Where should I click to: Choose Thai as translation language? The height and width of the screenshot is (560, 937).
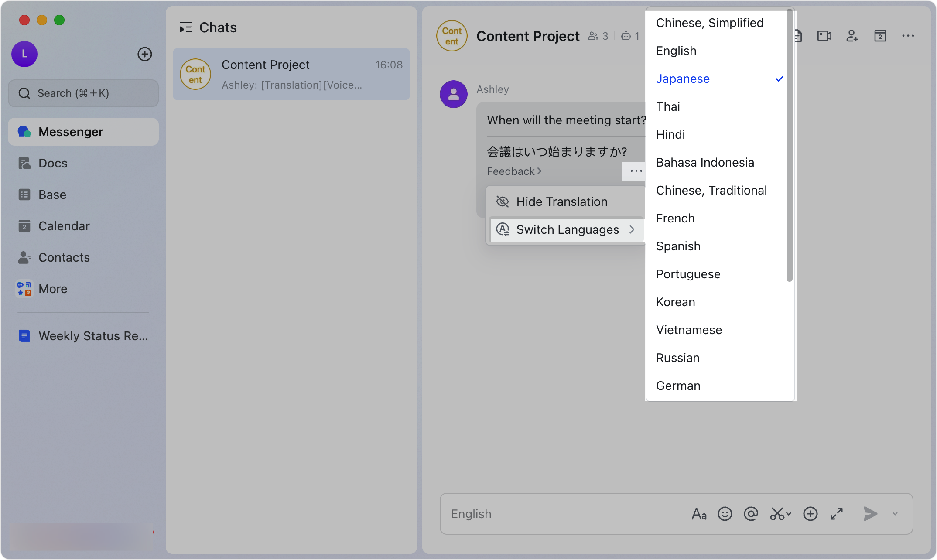[720, 106]
